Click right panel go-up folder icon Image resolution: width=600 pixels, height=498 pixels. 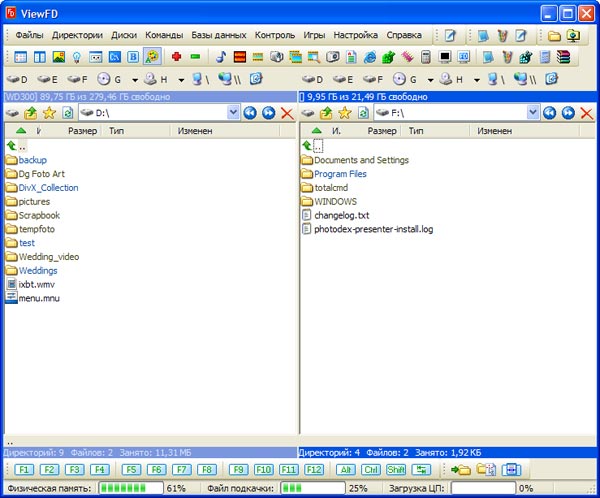click(326, 113)
